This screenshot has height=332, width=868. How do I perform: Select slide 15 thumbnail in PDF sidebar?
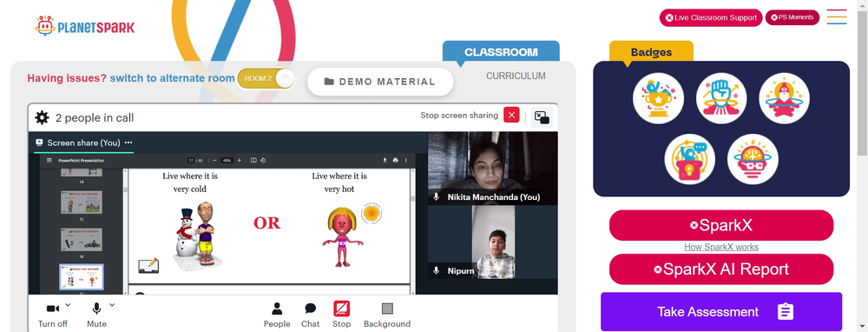click(x=82, y=203)
